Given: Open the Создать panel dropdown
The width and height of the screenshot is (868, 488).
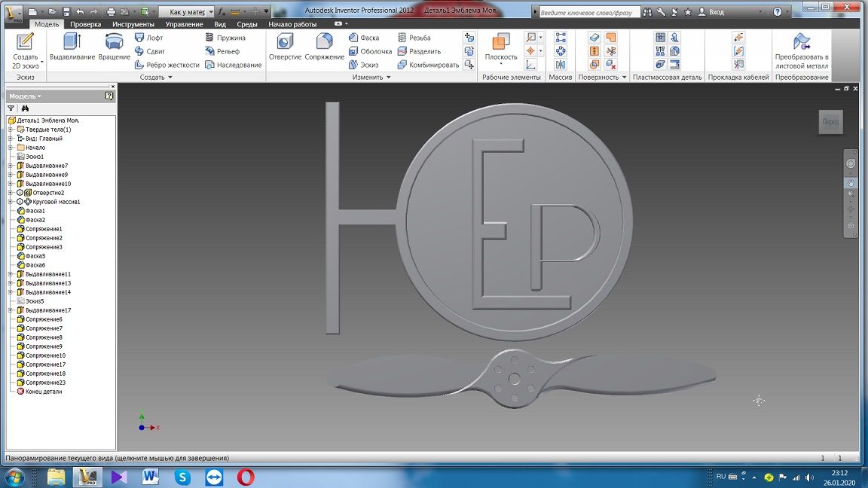Looking at the screenshot, I should 157,77.
